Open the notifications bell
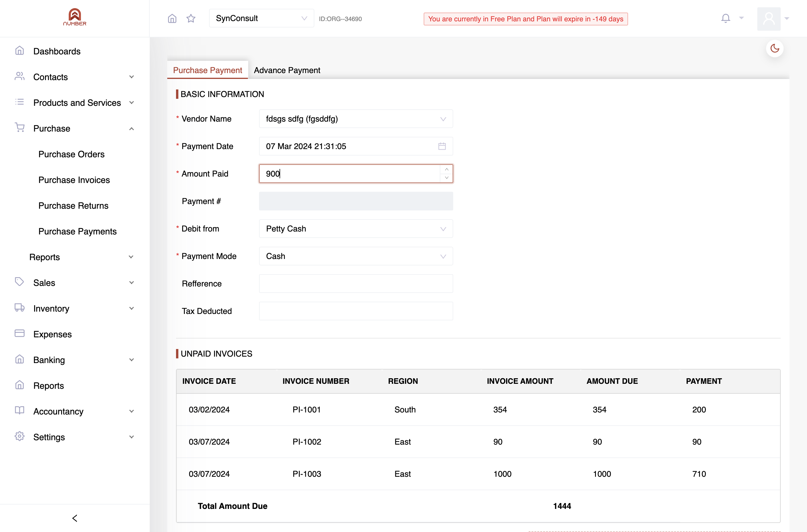807x532 pixels. (x=725, y=18)
